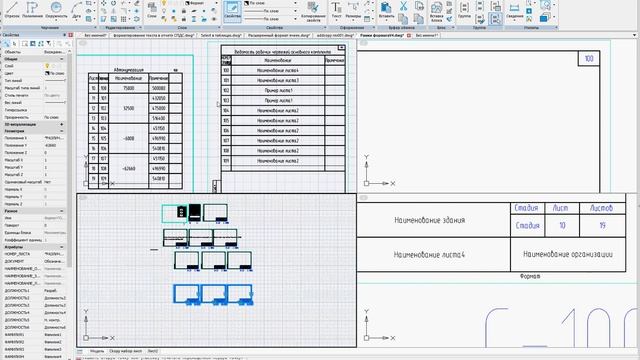The width and height of the screenshot is (640, 360).
Task: Click the Rotate tool in Редактирование group
Action: (x=113, y=3)
